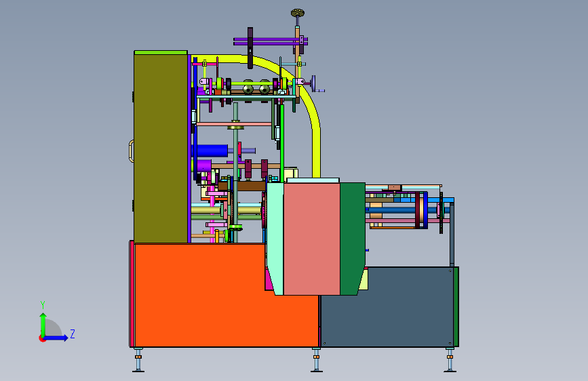Image resolution: width=588 pixels, height=381 pixels.
Task: Select the mint green guard side panel
Action: click(275, 239)
